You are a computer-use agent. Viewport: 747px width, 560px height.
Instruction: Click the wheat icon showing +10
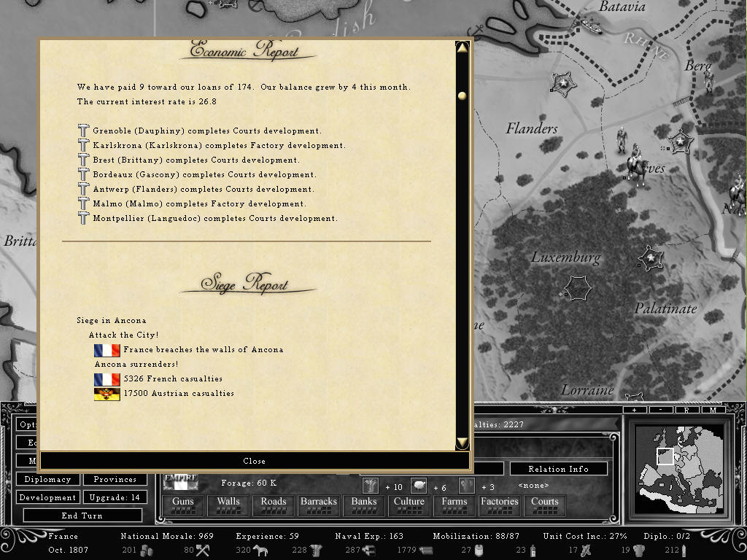click(370, 486)
